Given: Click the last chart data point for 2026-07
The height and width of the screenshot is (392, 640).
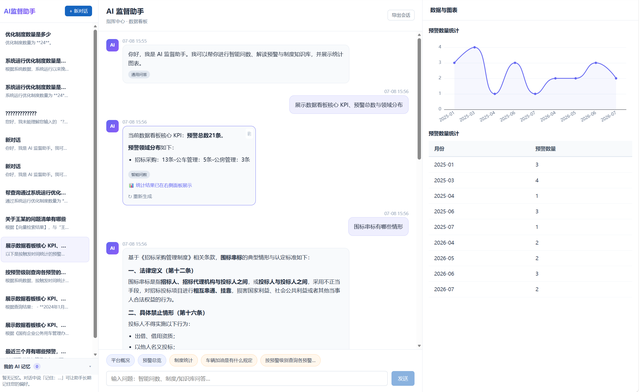Looking at the screenshot, I should point(616,78).
